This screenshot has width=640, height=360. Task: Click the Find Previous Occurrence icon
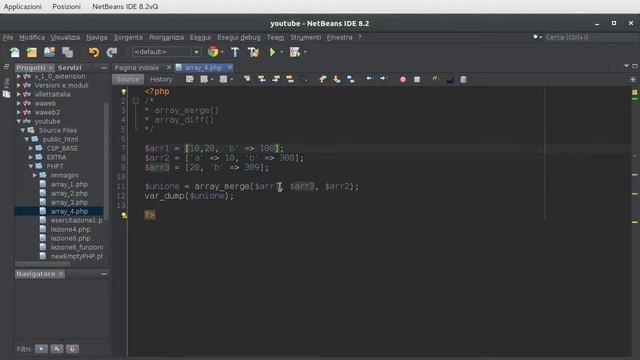[x=262, y=79]
